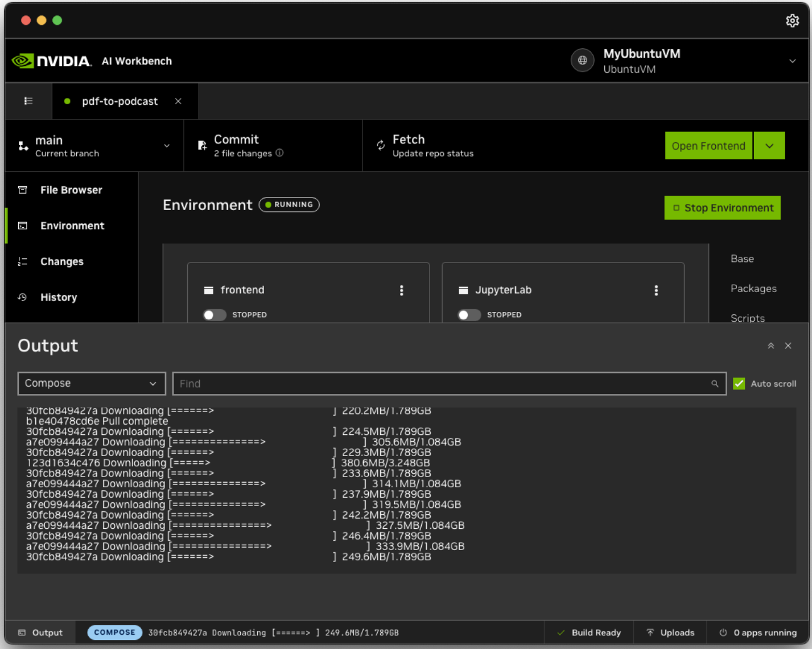
Task: Enable the JupyterLab app toggle
Action: 469,315
